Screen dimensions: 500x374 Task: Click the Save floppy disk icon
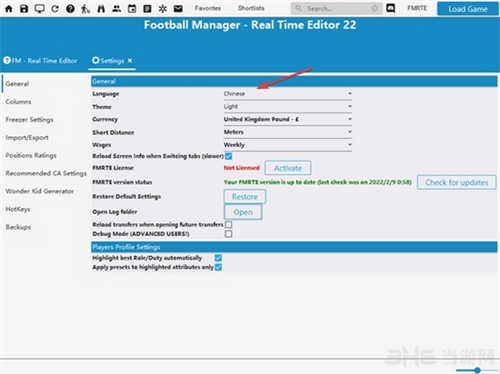(x=24, y=9)
